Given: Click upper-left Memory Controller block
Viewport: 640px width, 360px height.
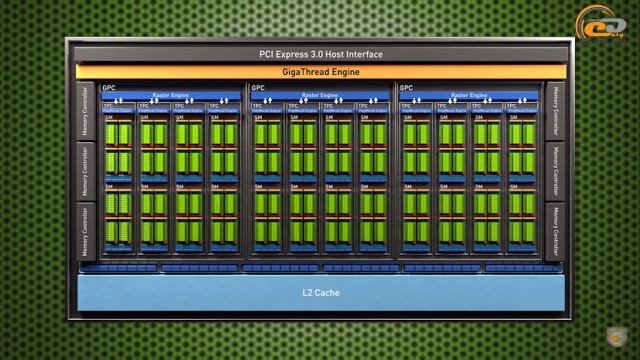Looking at the screenshot, I should tap(85, 111).
